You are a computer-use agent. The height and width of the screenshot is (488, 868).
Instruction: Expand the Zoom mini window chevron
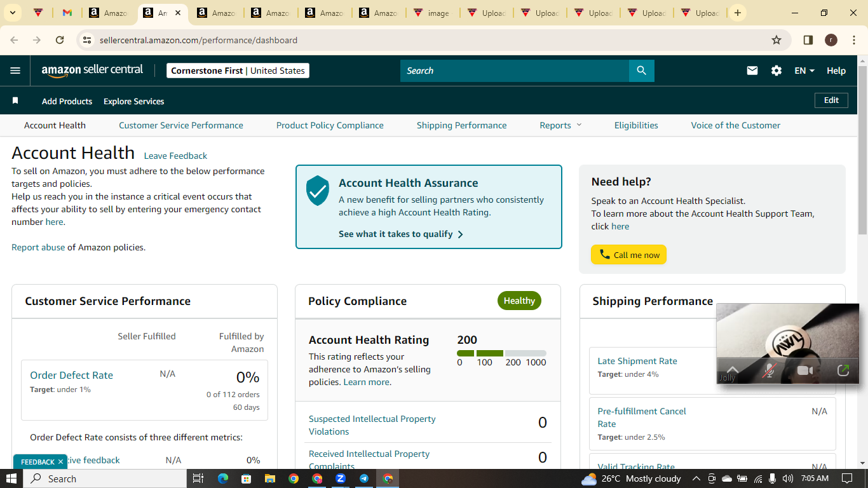(x=733, y=369)
